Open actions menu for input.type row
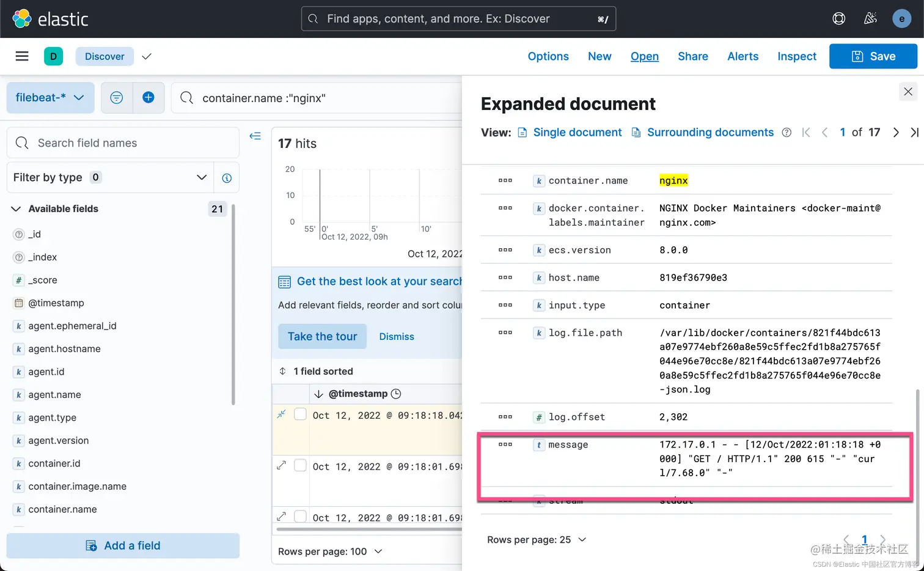Viewport: 924px width, 571px height. pyautogui.click(x=505, y=305)
